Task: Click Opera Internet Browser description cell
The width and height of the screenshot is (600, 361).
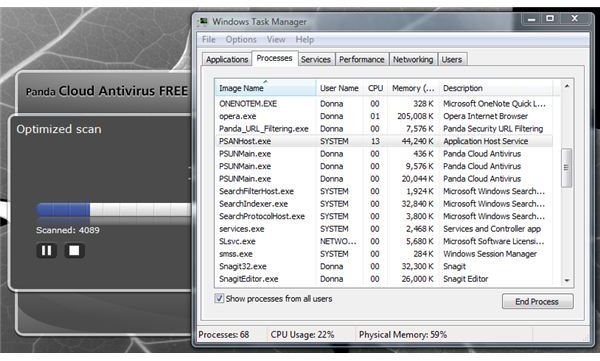Action: tap(485, 116)
